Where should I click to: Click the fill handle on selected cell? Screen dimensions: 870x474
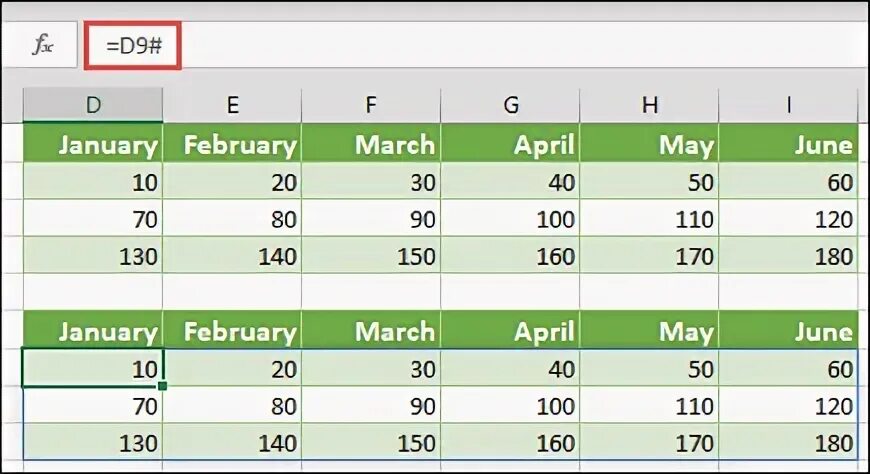click(x=163, y=386)
